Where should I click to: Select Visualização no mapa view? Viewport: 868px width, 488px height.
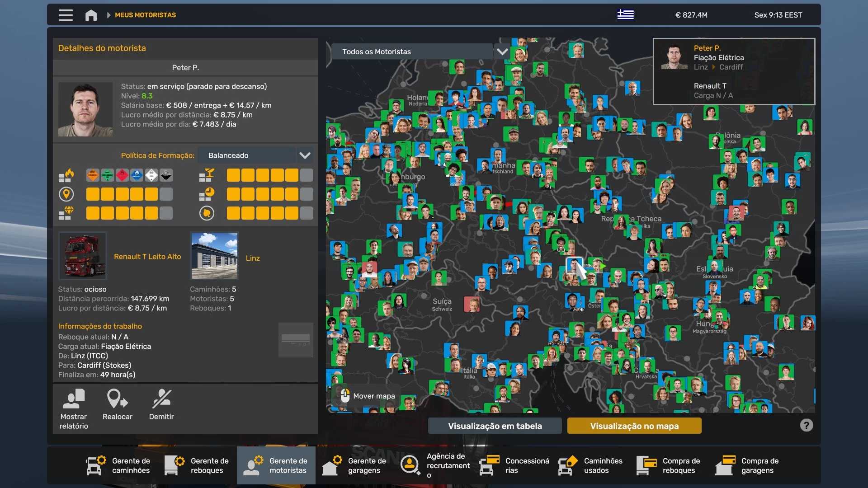coord(634,426)
